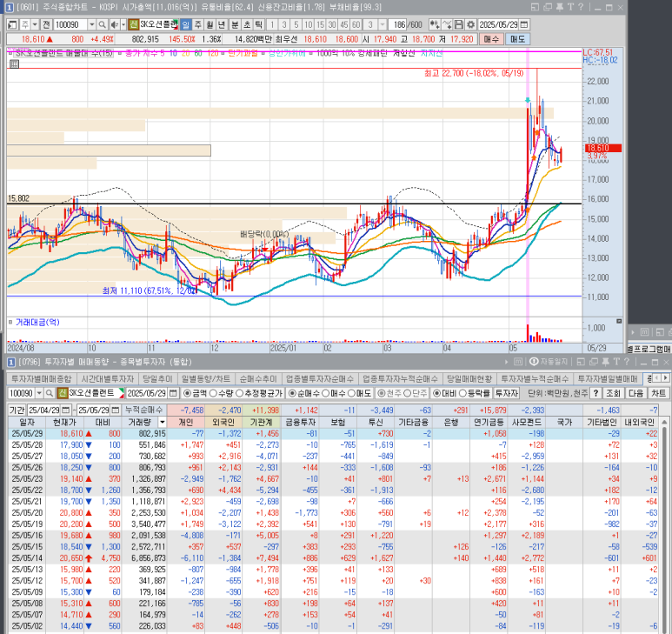Click the save floppy disk icon in chart toolbar
This screenshot has height=634, width=672.
458,25
